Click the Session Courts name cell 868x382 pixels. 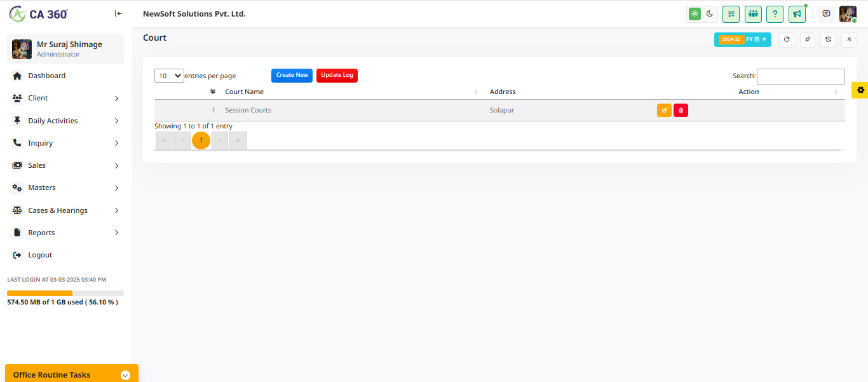[x=248, y=110]
